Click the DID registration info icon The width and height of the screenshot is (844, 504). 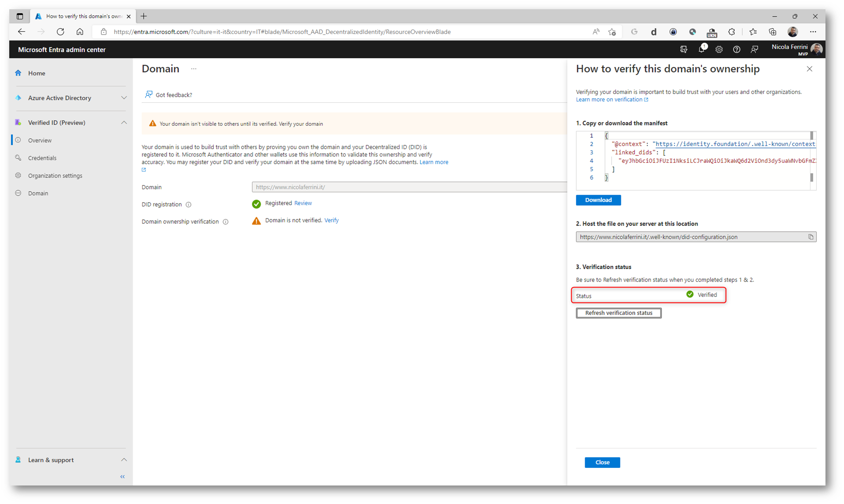pyautogui.click(x=188, y=204)
